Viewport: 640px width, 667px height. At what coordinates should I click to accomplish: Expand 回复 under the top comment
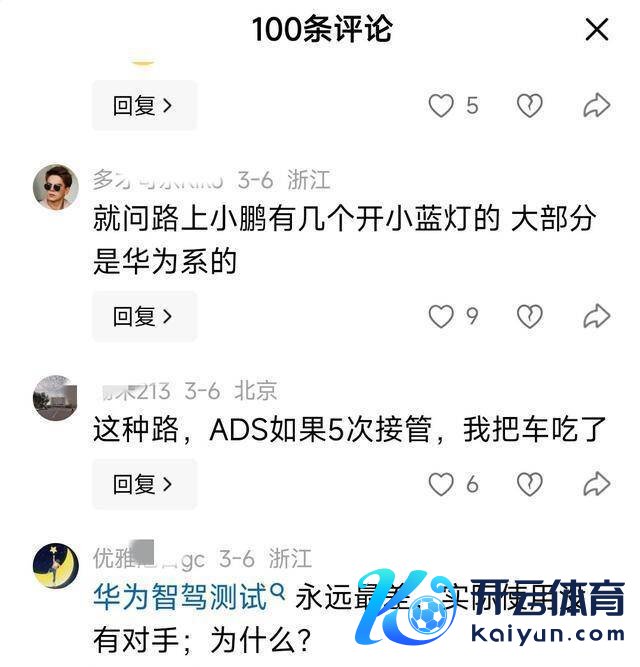pyautogui.click(x=144, y=105)
